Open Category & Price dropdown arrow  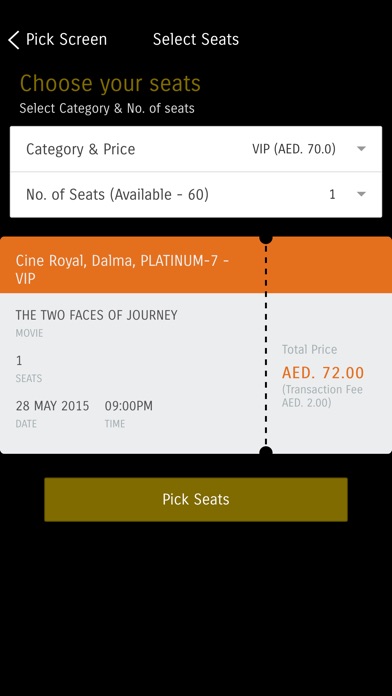pyautogui.click(x=361, y=149)
